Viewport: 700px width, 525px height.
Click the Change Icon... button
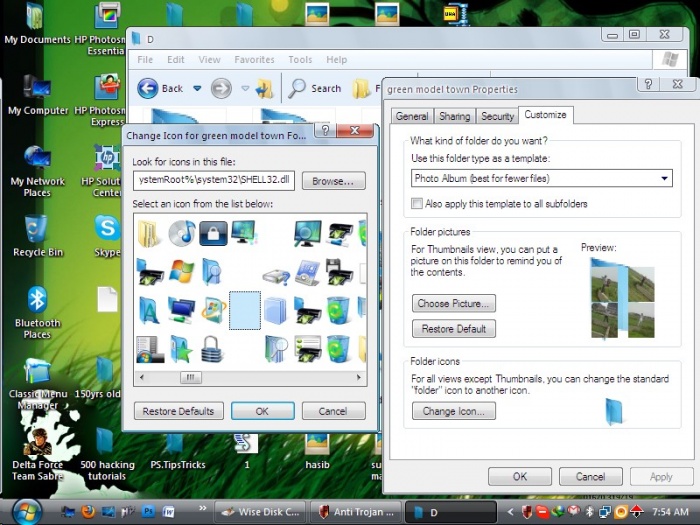[x=454, y=411]
